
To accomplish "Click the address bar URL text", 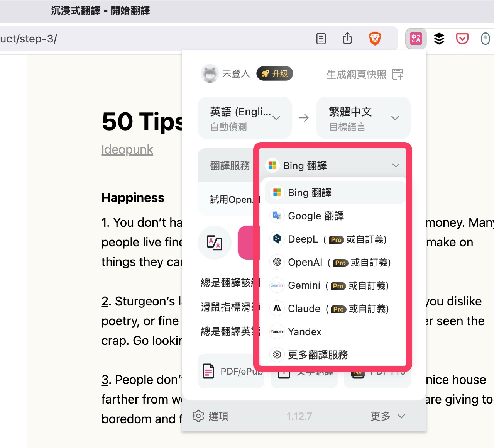I will pyautogui.click(x=29, y=39).
